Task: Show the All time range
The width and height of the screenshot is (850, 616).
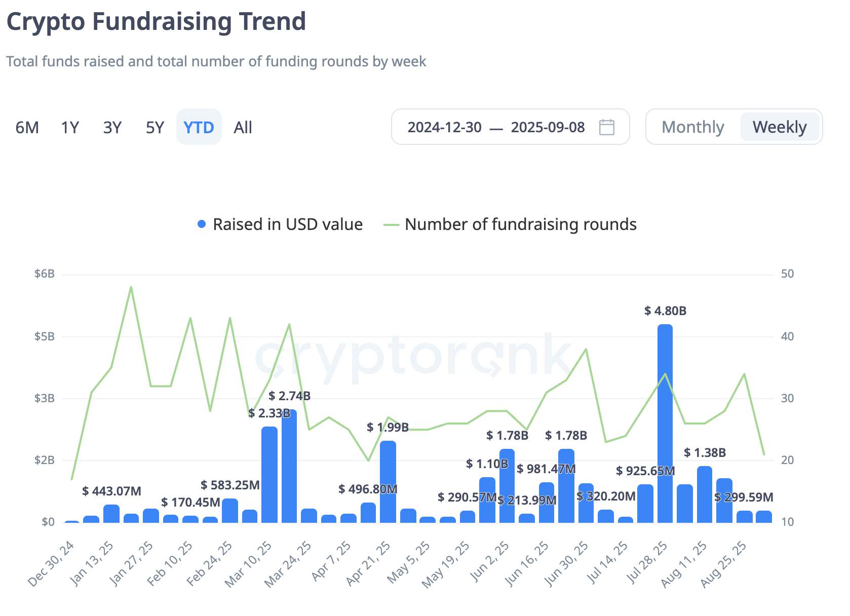Action: pyautogui.click(x=243, y=128)
